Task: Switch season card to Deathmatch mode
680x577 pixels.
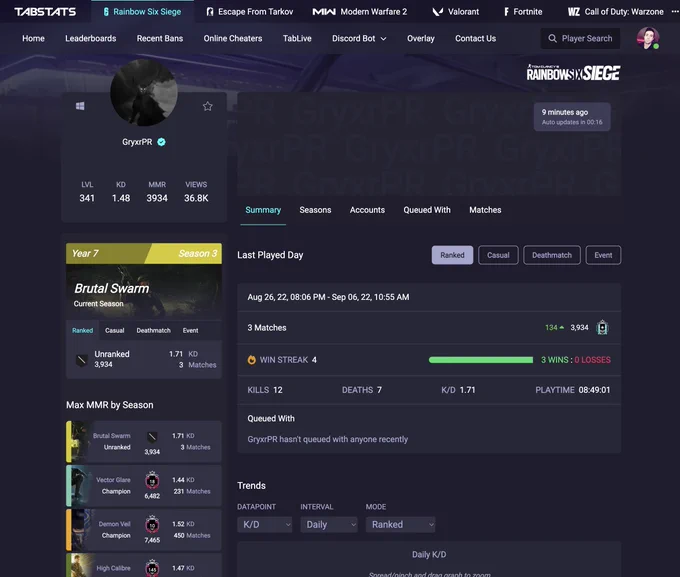Action: (154, 331)
